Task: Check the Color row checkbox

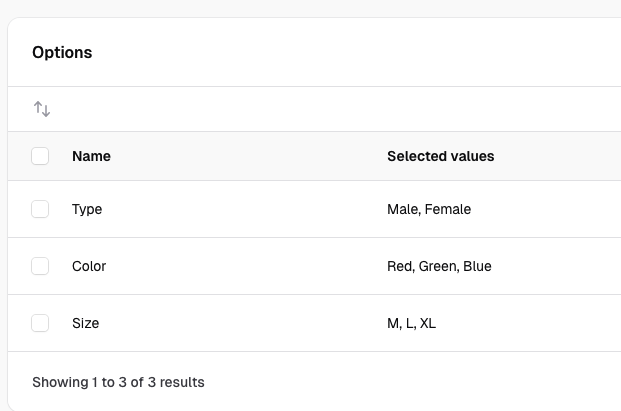Action: tap(40, 266)
